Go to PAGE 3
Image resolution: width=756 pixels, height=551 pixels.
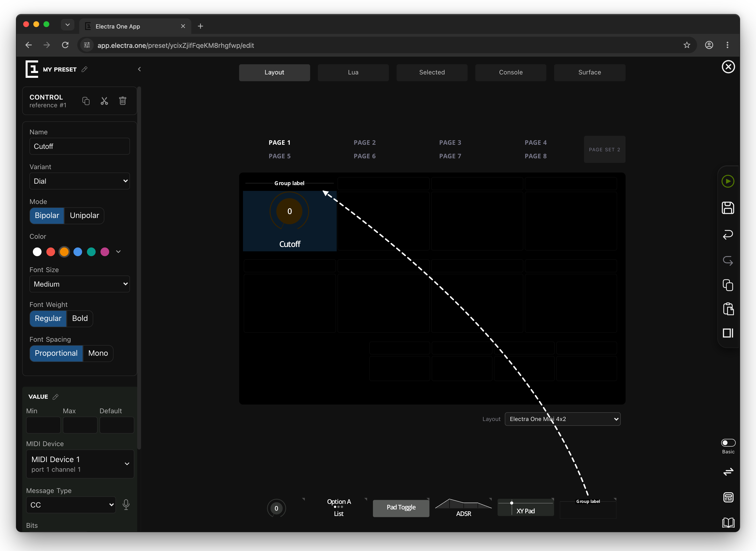click(x=450, y=142)
